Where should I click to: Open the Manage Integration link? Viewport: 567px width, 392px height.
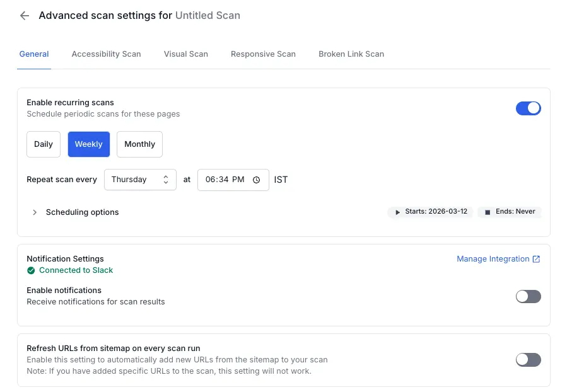coord(493,259)
